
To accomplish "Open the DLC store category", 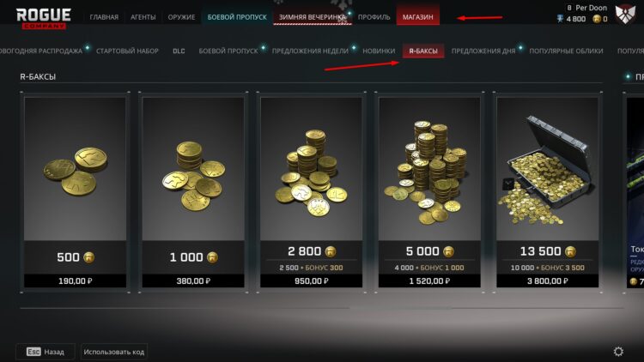I will 179,51.
